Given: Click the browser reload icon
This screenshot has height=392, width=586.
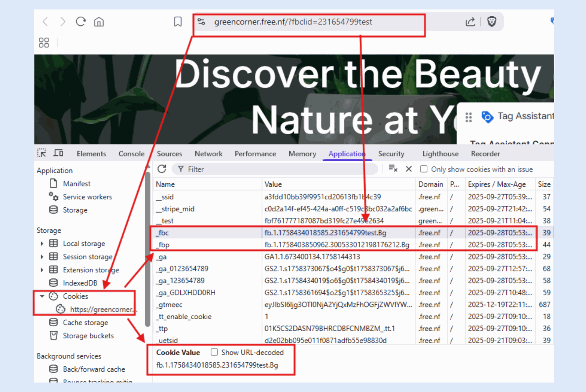Looking at the screenshot, I should click(81, 22).
